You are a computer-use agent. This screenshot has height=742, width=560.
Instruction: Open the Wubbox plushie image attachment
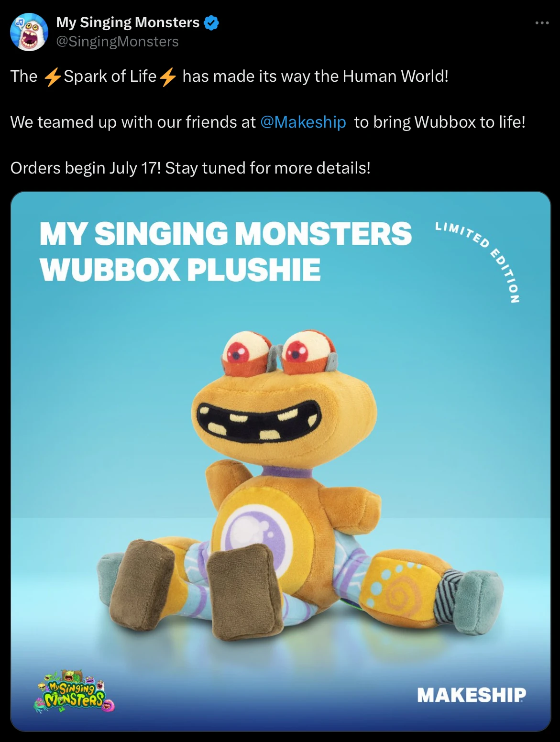[280, 461]
